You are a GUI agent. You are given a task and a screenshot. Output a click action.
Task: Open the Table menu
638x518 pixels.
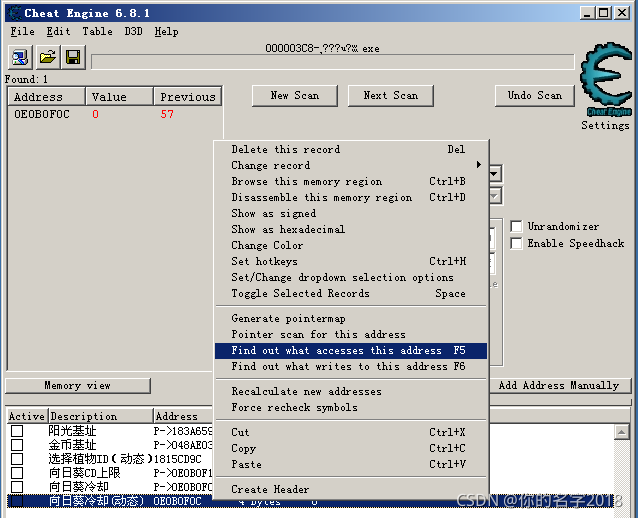click(97, 31)
